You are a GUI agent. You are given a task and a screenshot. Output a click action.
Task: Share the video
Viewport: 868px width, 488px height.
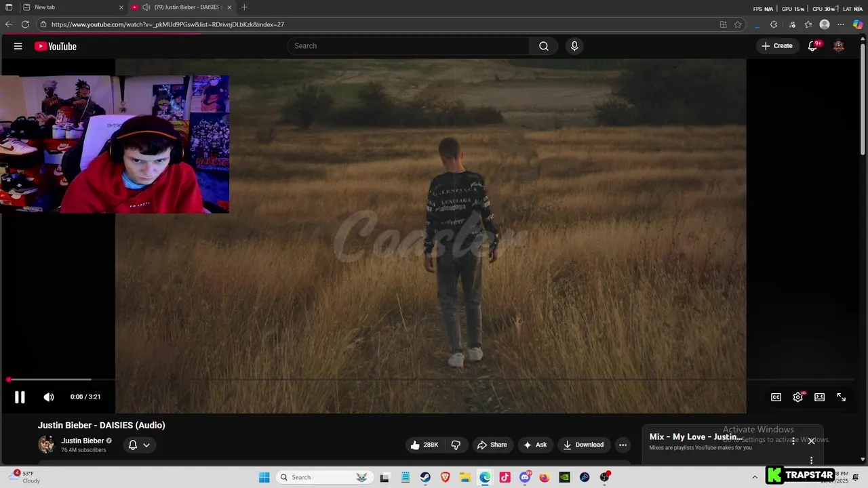[x=492, y=445]
